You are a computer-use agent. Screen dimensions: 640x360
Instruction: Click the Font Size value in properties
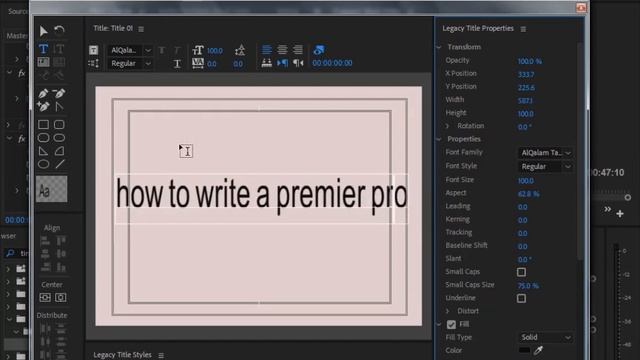(x=526, y=180)
